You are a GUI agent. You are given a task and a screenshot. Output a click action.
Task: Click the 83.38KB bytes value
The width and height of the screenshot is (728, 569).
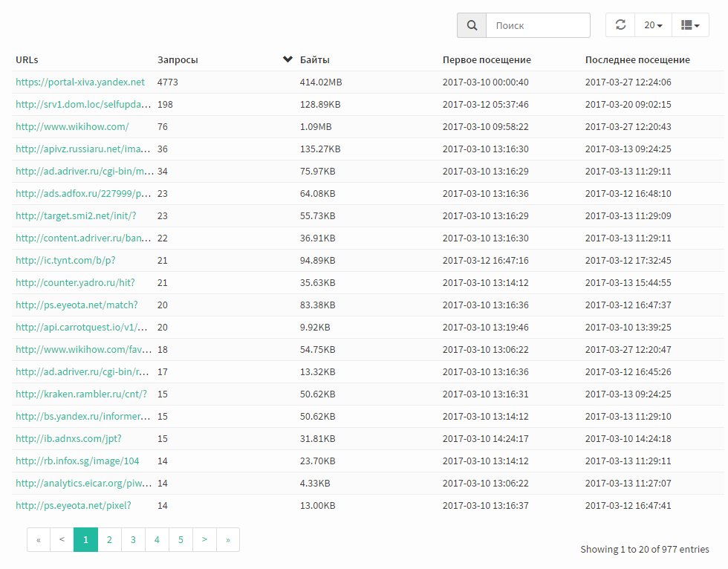point(318,305)
